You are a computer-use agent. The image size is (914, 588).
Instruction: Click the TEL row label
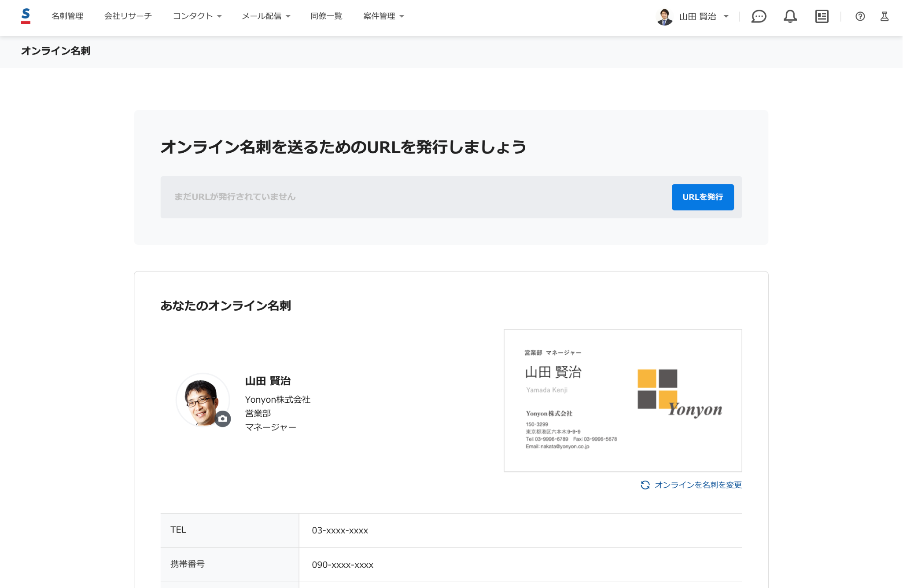[x=178, y=530]
